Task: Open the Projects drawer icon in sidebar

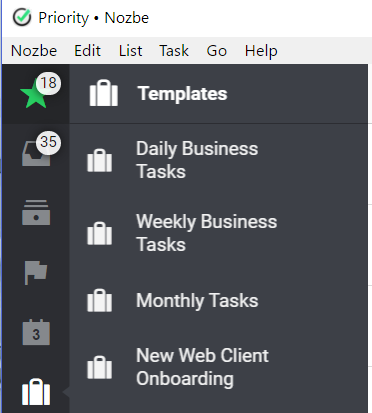Action: (36, 212)
